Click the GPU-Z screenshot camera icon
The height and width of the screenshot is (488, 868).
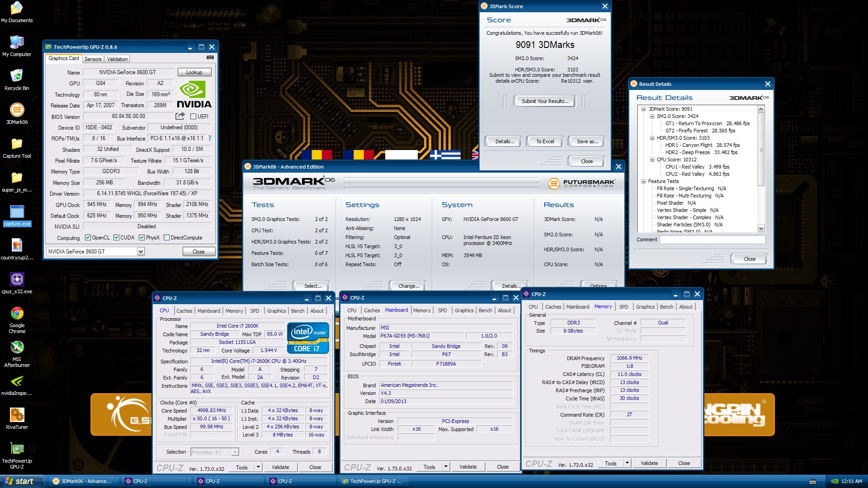point(210,57)
